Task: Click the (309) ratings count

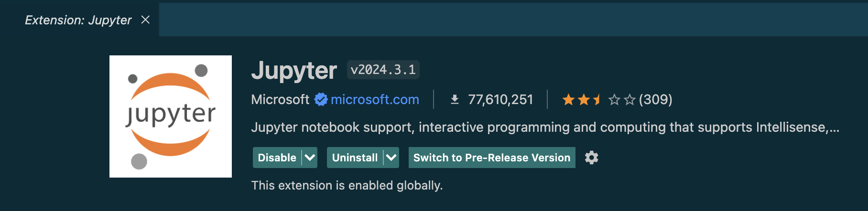Action: coord(656,99)
